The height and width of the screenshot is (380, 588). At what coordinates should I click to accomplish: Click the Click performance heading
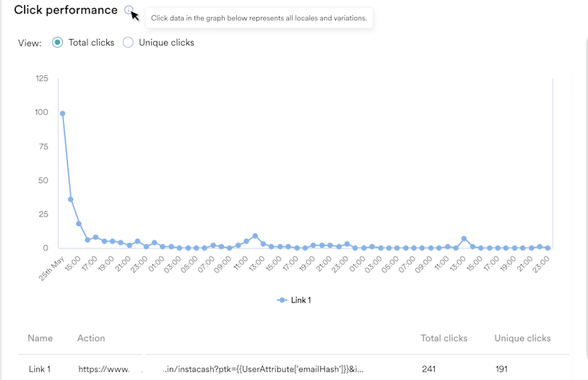[x=66, y=10]
